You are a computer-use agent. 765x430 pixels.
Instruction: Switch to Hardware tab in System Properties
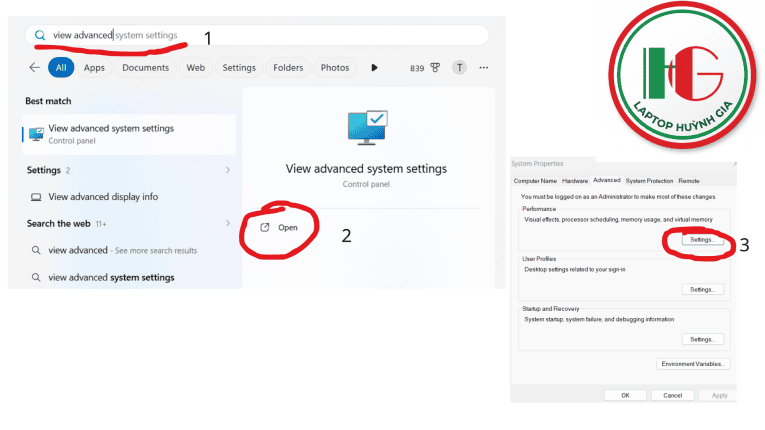click(x=575, y=181)
